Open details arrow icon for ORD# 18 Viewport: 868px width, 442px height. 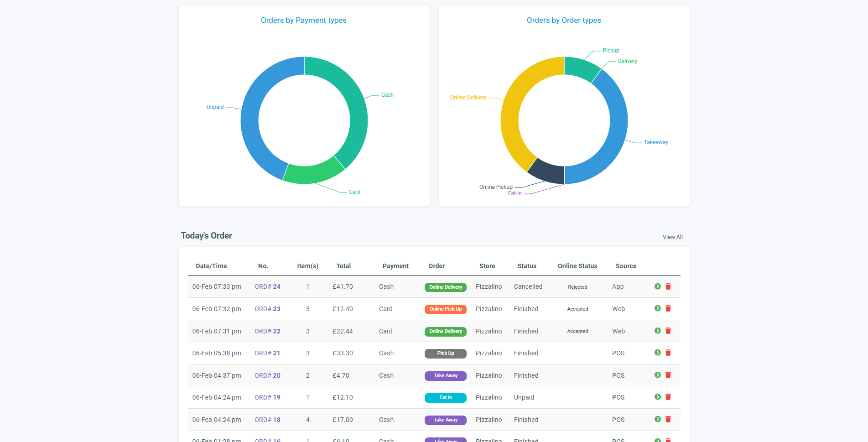(657, 419)
